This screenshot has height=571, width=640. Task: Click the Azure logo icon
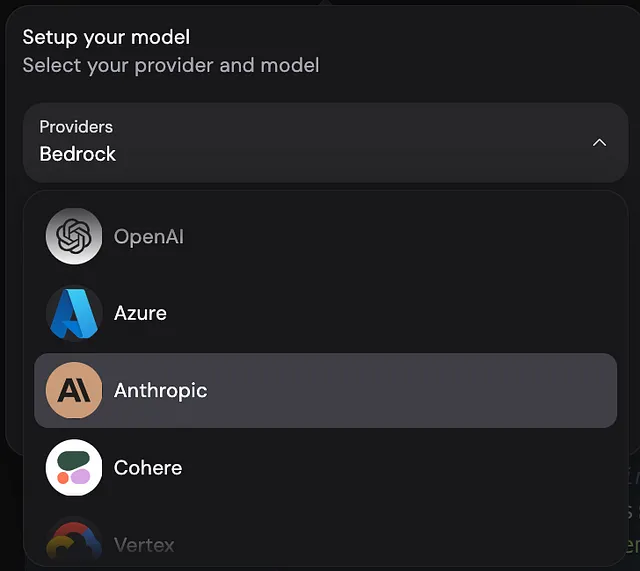pos(74,313)
